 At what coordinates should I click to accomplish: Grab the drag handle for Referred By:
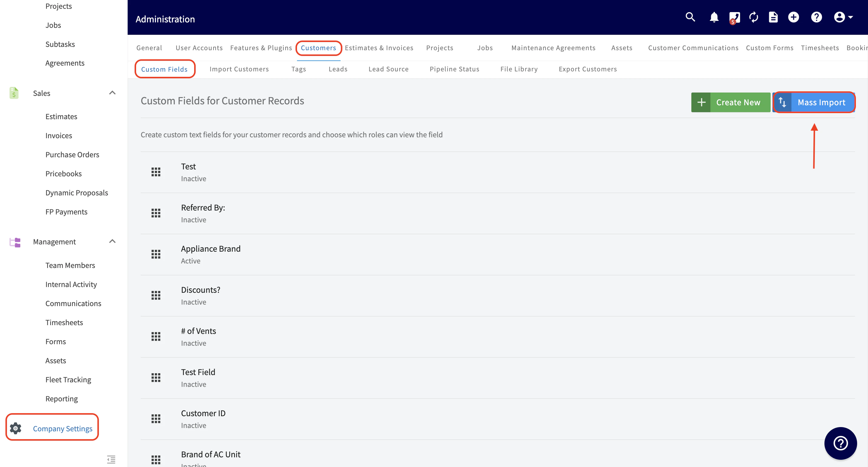156,213
